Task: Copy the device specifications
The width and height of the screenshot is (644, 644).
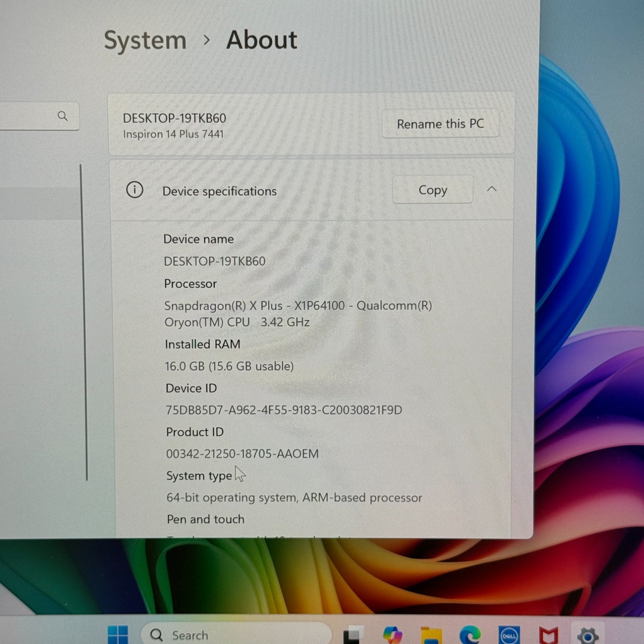Action: click(432, 190)
